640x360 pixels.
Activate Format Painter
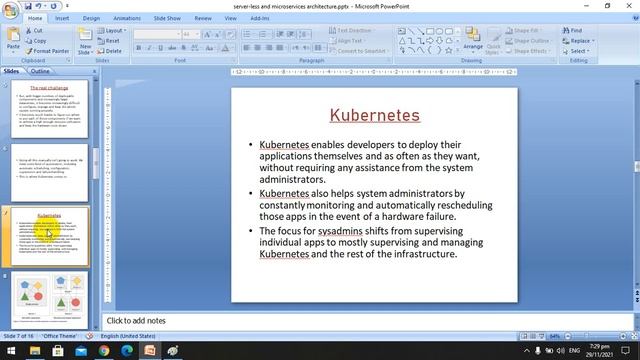47,51
